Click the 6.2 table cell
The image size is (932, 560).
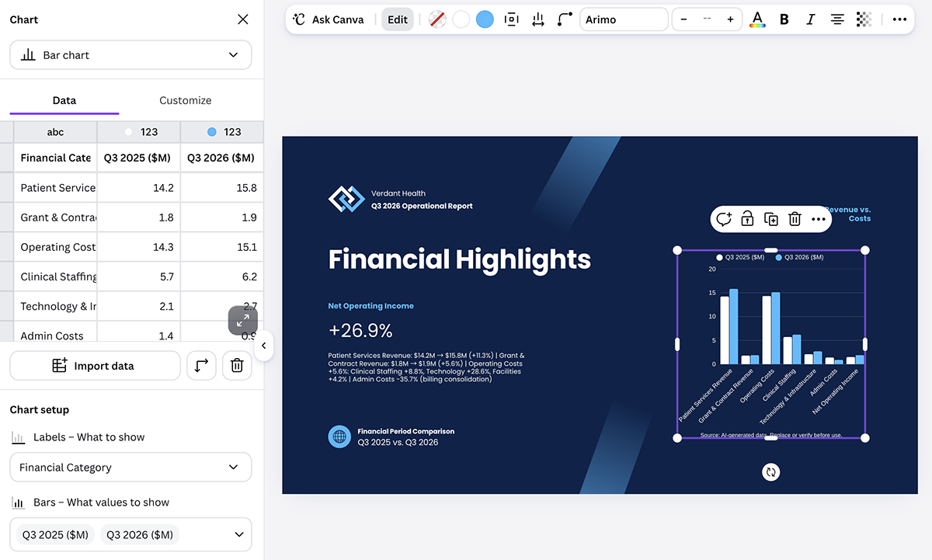coord(222,277)
